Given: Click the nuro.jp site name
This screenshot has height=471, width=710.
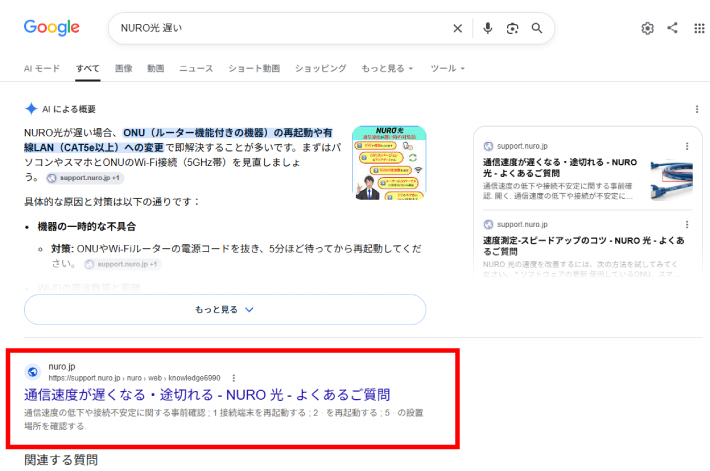Looking at the screenshot, I should point(62,366).
